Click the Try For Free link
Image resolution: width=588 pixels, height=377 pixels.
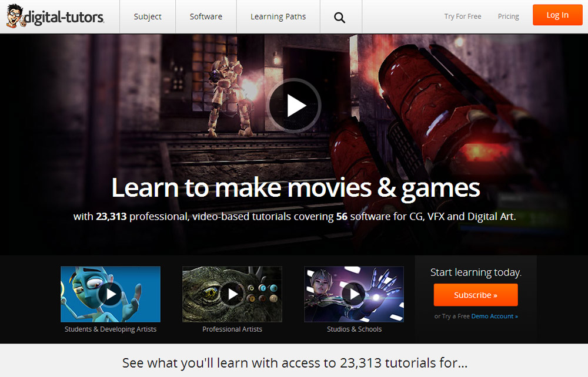click(x=463, y=16)
